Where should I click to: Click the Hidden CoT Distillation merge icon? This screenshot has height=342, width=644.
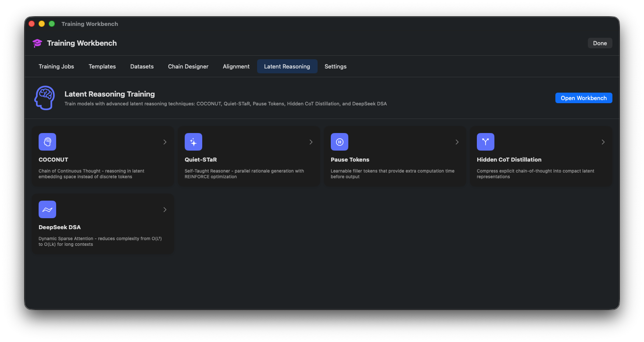485,142
